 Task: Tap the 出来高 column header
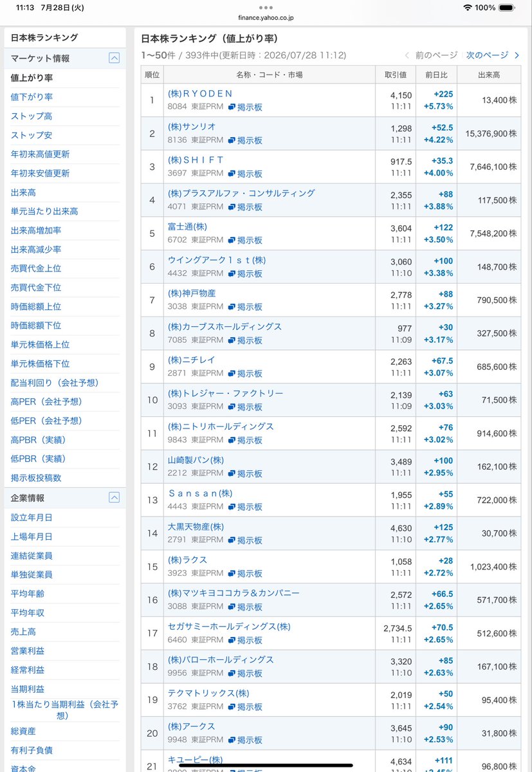489,75
